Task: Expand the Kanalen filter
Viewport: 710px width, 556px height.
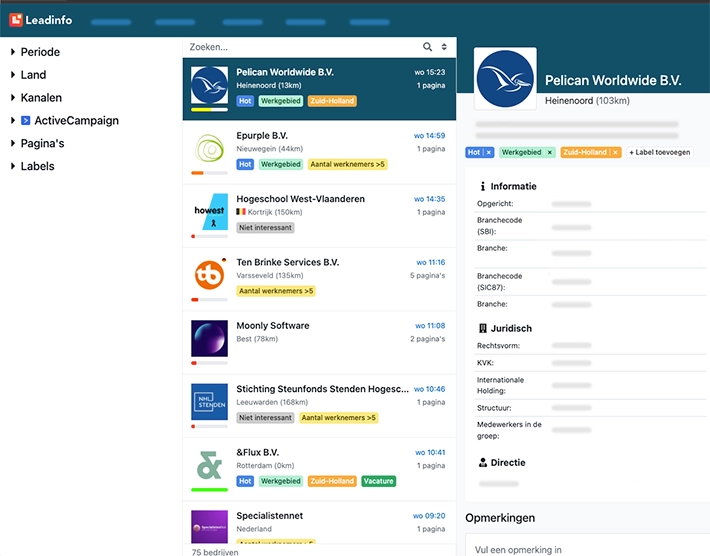Action: tap(36, 98)
